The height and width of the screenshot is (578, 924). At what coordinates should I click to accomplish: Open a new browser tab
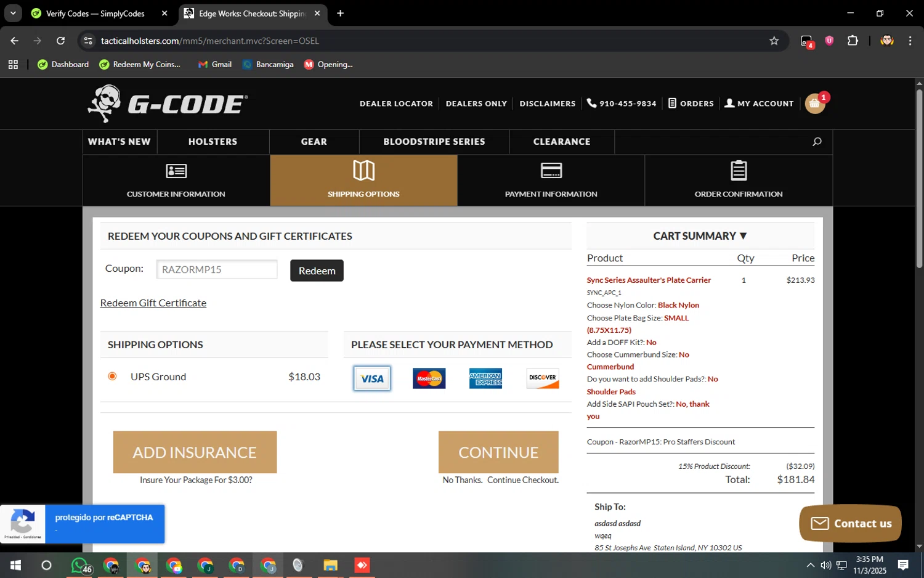(340, 13)
